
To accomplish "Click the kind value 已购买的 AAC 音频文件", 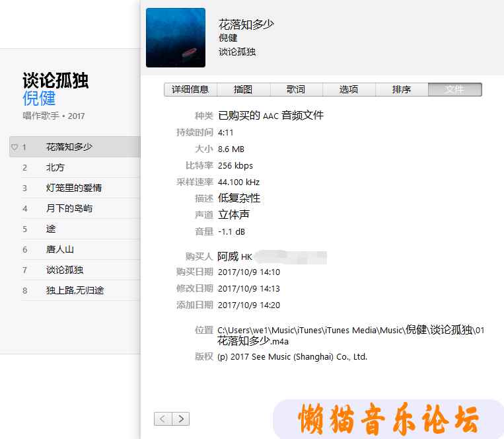I will click(271, 115).
